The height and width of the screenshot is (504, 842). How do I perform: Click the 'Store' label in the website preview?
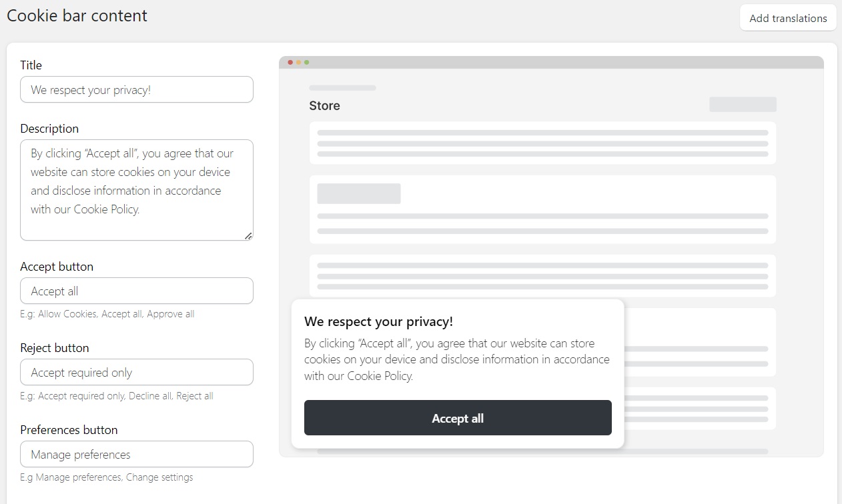(x=324, y=105)
